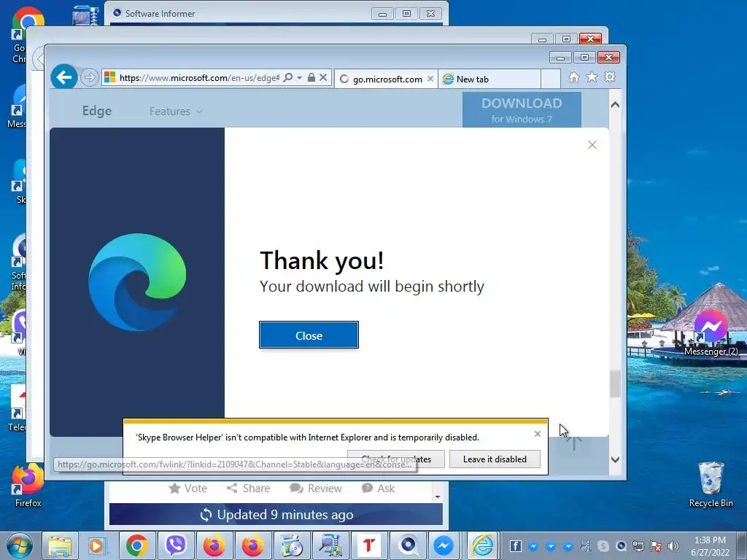The image size is (747, 560).
Task: Switch to the go.microsoft.com tab
Action: tap(387, 79)
